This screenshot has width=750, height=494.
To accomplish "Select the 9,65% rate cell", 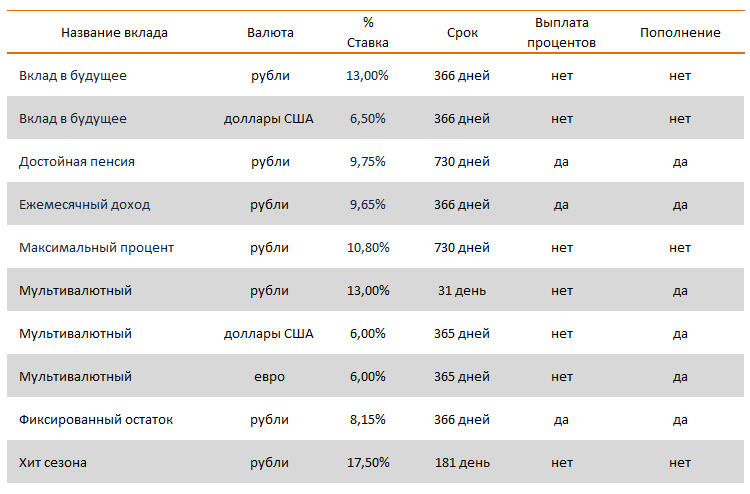I will tap(368, 205).
